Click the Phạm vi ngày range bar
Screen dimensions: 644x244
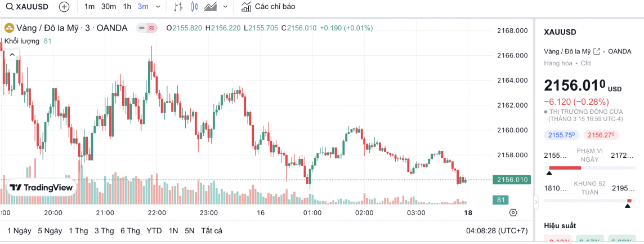pos(589,167)
